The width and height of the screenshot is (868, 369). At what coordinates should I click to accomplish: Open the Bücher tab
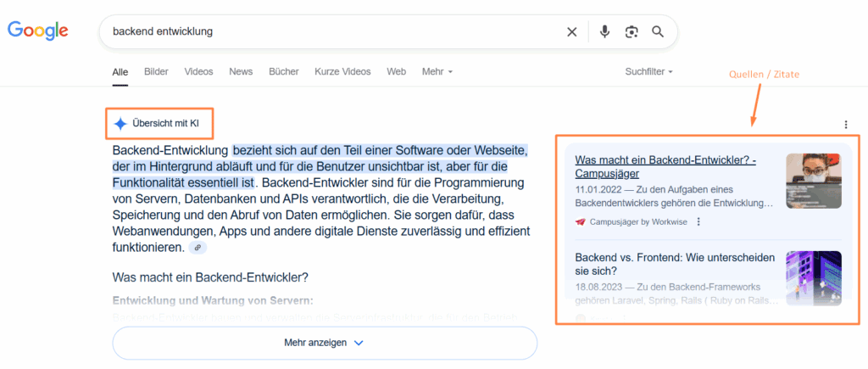tap(284, 71)
